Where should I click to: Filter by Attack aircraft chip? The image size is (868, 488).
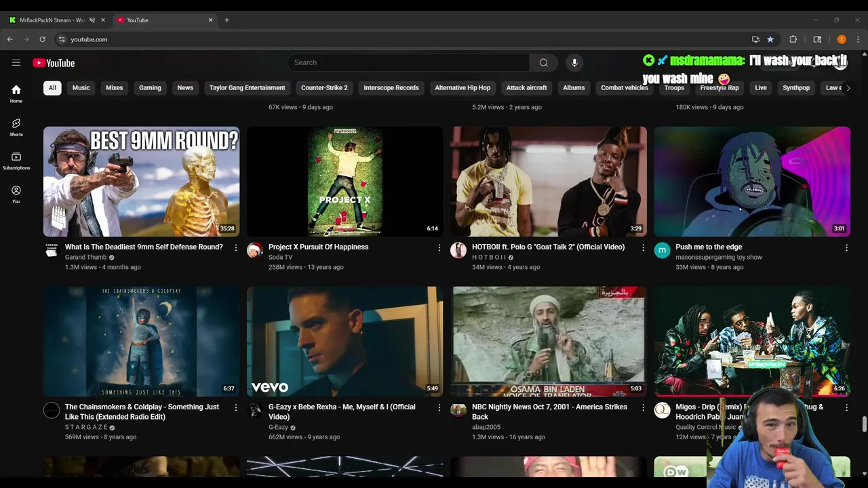tap(526, 87)
